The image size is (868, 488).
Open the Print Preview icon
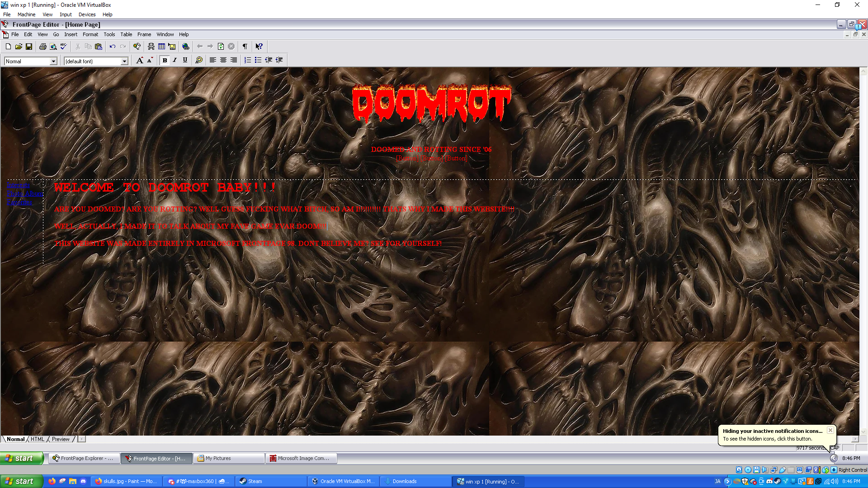point(53,47)
